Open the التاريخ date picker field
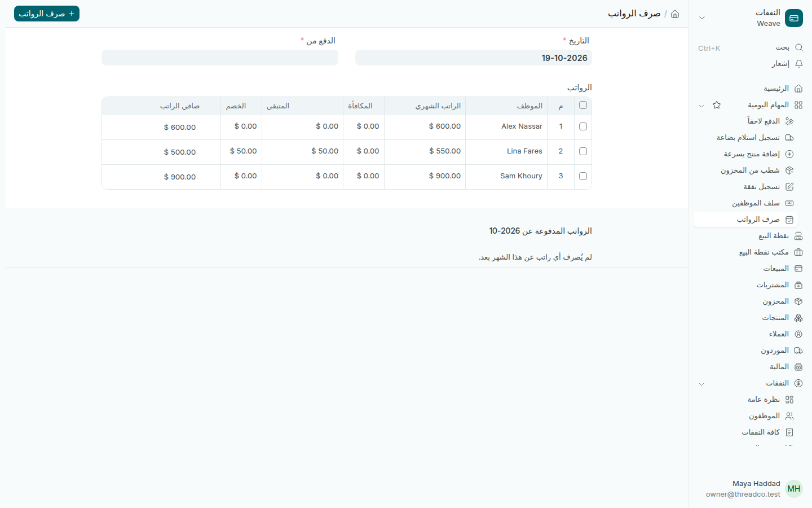The width and height of the screenshot is (812, 508). pyautogui.click(x=474, y=58)
